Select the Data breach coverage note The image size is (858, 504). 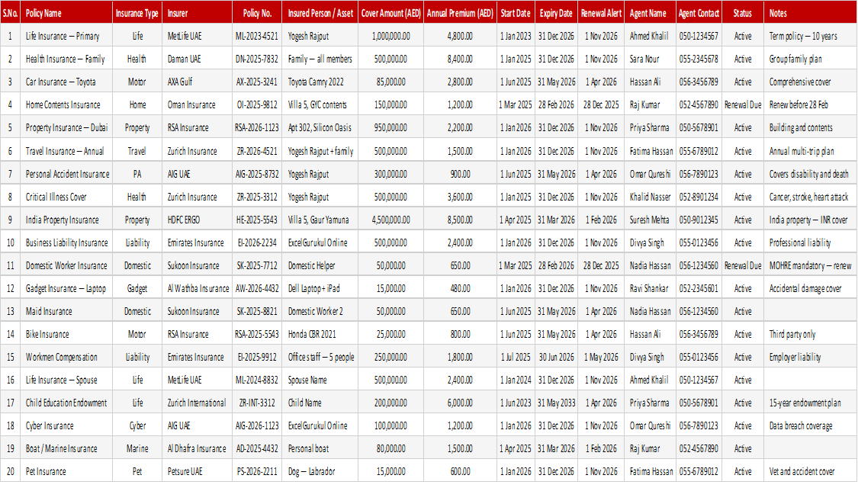pyautogui.click(x=801, y=425)
